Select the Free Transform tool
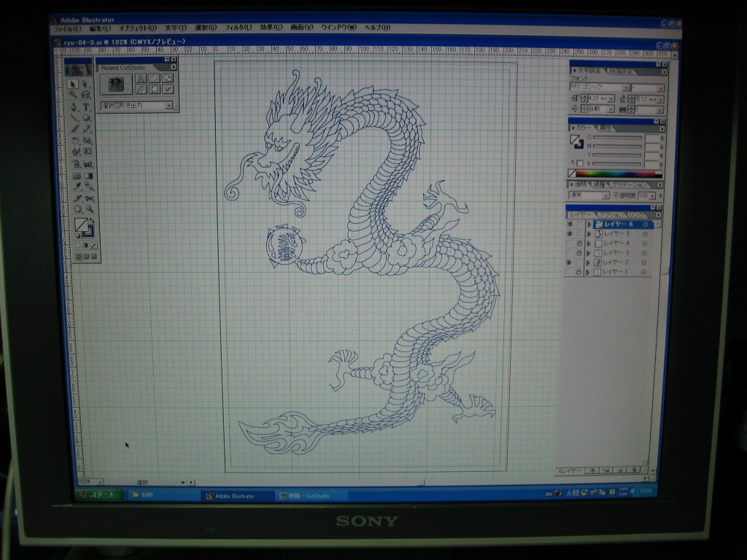The width and height of the screenshot is (747, 560). tap(88, 152)
